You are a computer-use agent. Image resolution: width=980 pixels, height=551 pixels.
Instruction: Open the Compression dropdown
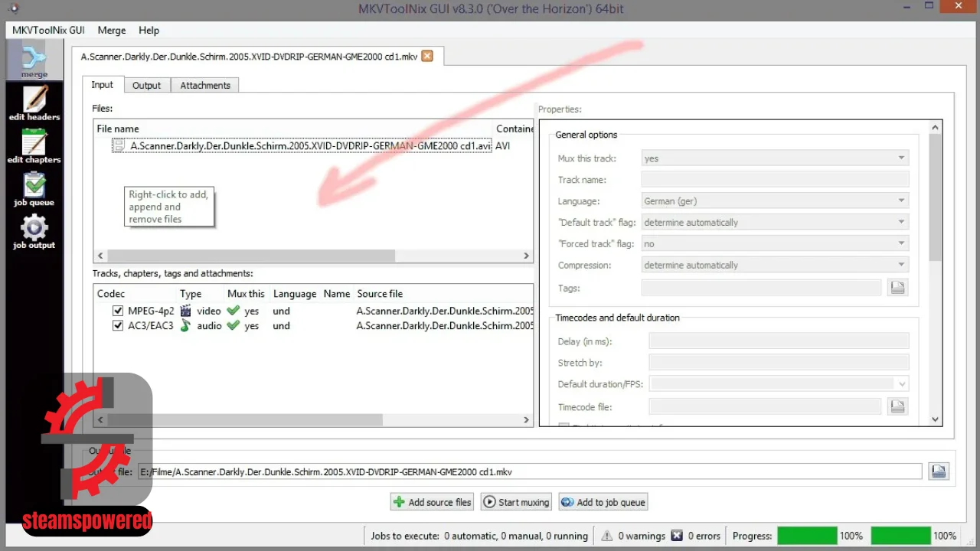click(x=775, y=266)
